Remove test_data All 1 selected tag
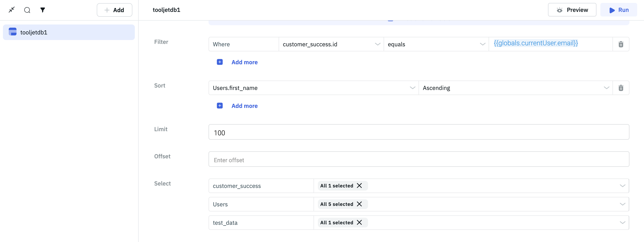Viewport: 644px width, 242px height. (359, 223)
